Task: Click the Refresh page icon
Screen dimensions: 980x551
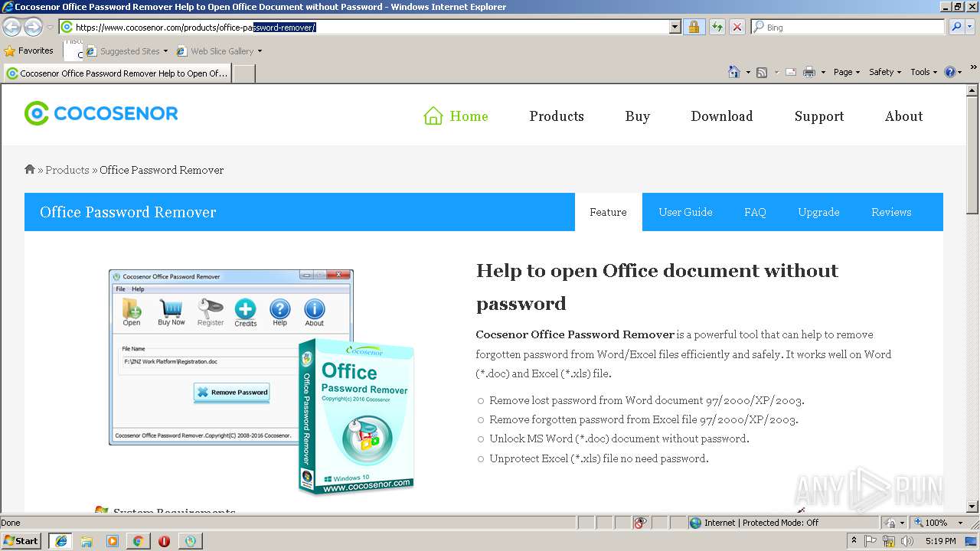Action: point(717,27)
